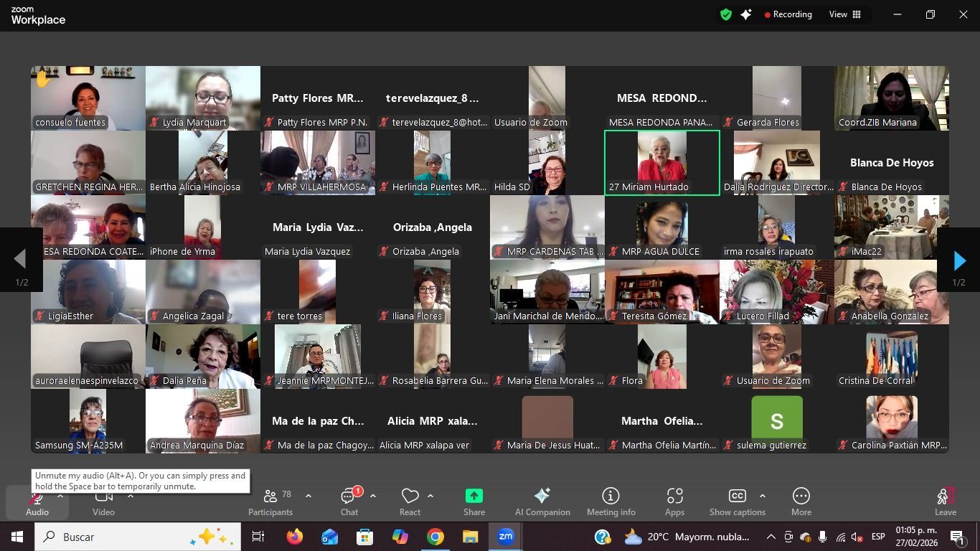
Task: Toggle my camera with Video button
Action: pos(103,501)
